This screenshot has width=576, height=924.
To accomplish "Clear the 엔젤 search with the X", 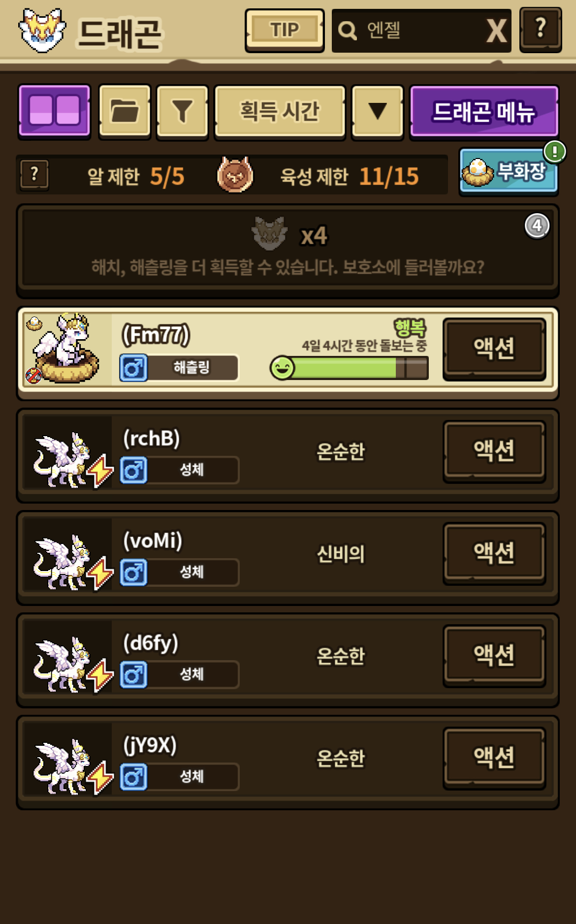I will pos(496,31).
